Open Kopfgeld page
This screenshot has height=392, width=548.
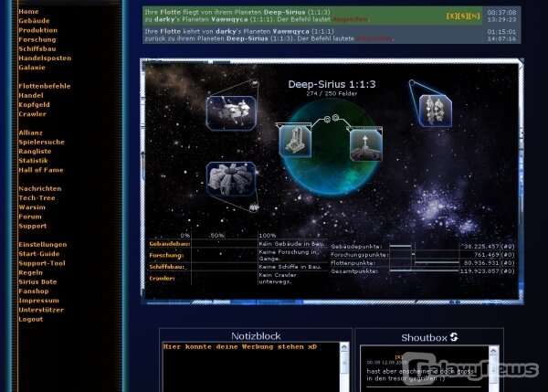pos(34,105)
